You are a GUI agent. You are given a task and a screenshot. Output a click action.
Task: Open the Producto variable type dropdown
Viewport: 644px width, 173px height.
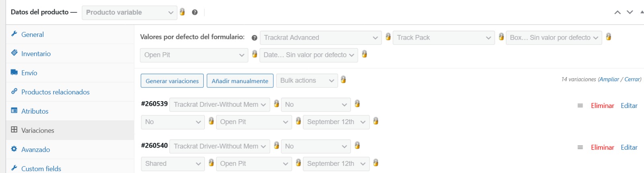[x=129, y=12]
